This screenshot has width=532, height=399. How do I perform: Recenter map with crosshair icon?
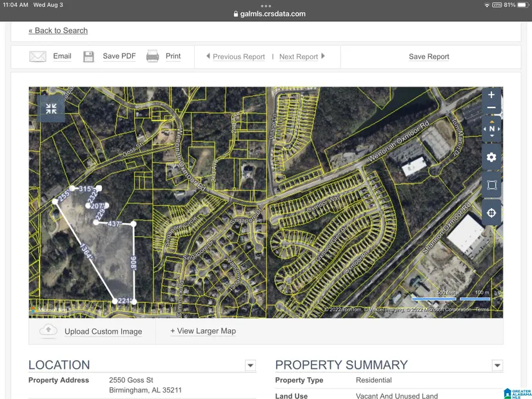point(491,213)
